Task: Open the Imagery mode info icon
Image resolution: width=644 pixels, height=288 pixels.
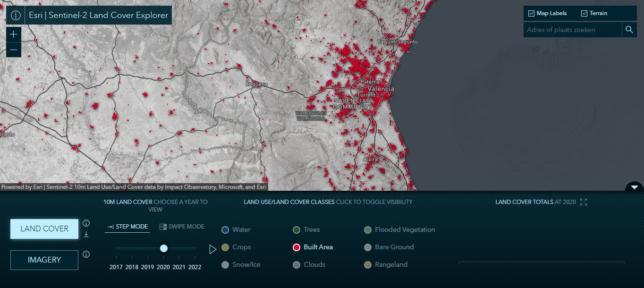Action: click(86, 254)
